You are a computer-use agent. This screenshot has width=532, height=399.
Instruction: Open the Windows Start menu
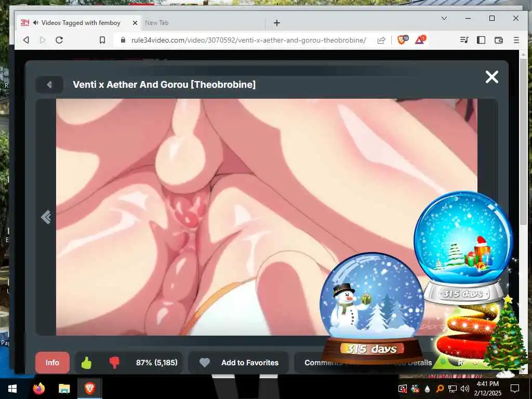point(12,389)
